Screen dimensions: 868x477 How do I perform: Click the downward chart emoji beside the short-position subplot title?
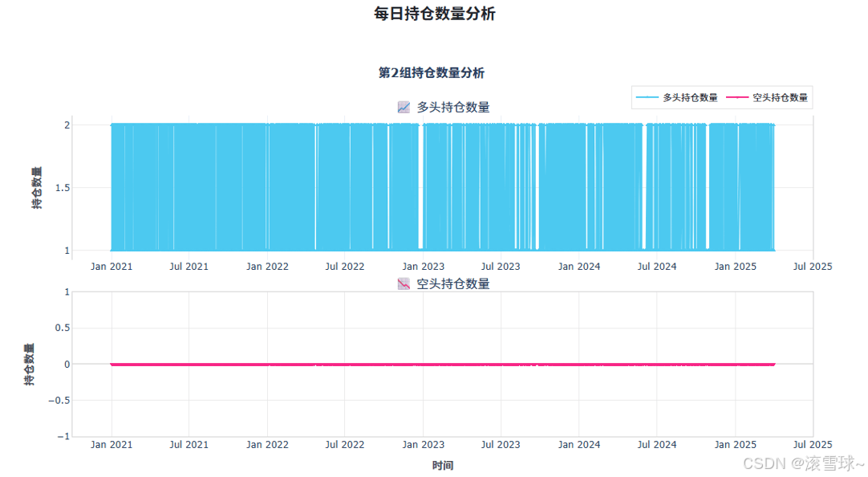[404, 284]
